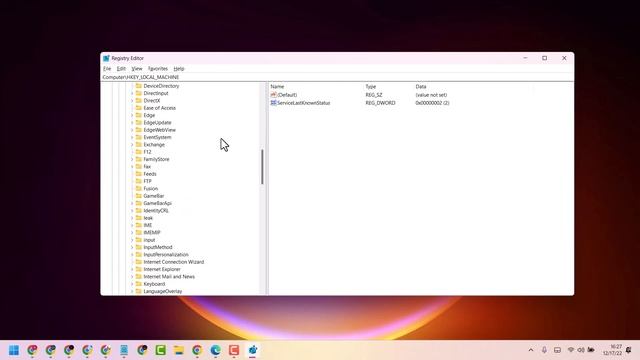Image resolution: width=640 pixels, height=360 pixels.
Task: Select the Fax key
Action: point(147,167)
